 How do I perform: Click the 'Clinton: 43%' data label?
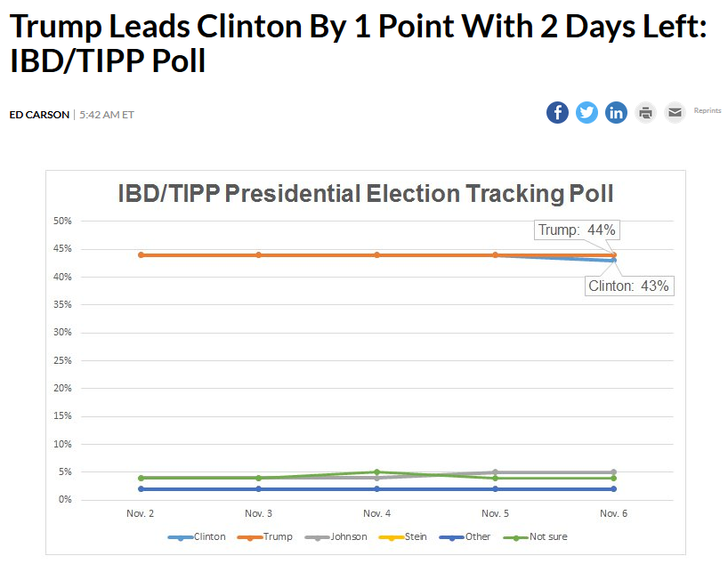[x=628, y=286]
